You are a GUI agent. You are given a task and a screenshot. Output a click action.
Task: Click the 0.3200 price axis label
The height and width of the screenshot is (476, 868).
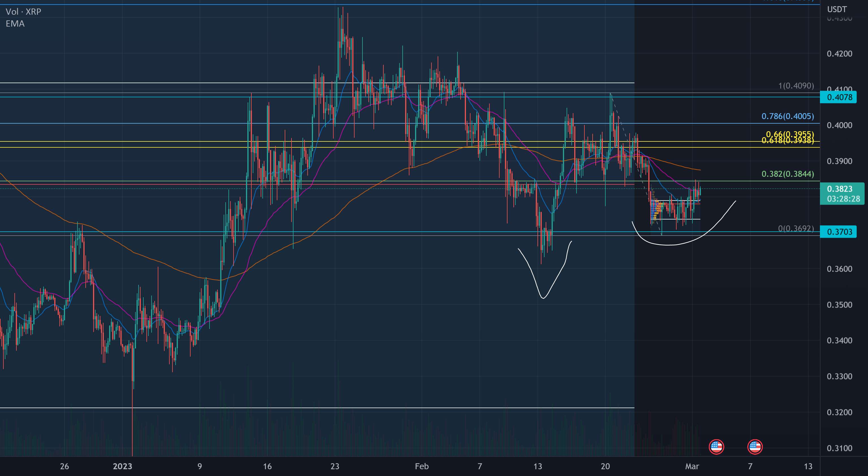tap(839, 412)
